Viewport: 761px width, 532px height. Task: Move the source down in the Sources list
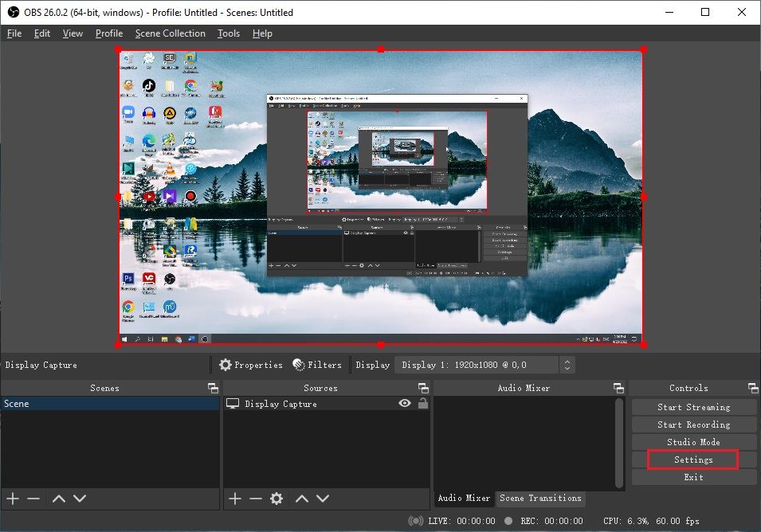323,498
